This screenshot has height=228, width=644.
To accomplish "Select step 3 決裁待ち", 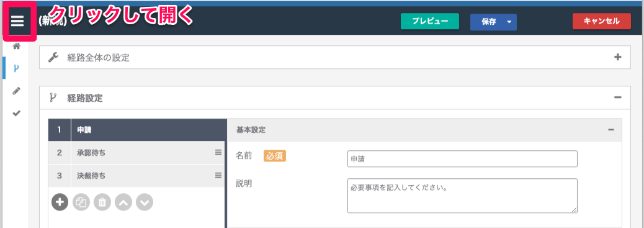I will pos(136,176).
